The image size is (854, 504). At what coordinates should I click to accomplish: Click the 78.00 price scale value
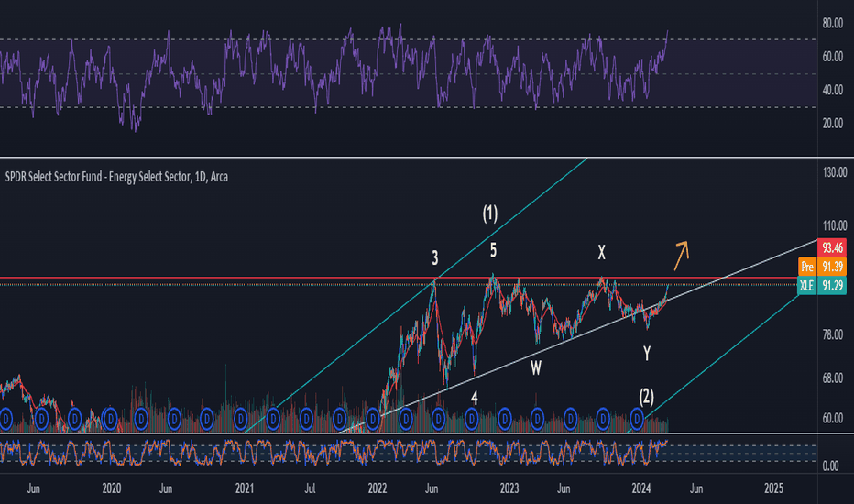835,334
